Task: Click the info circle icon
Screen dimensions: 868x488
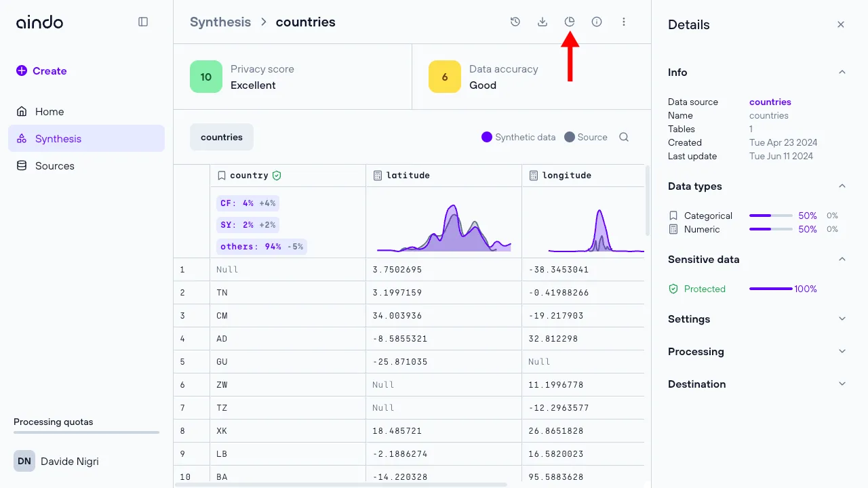Action: pyautogui.click(x=597, y=22)
